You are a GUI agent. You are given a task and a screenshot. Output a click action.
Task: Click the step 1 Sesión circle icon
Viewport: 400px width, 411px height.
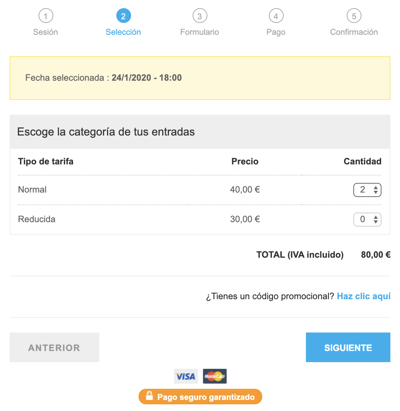[x=46, y=16]
